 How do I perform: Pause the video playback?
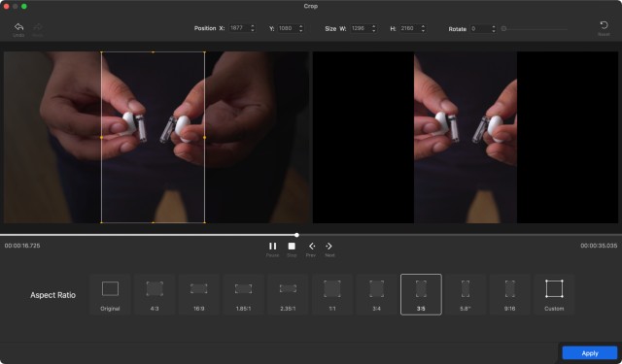click(272, 246)
